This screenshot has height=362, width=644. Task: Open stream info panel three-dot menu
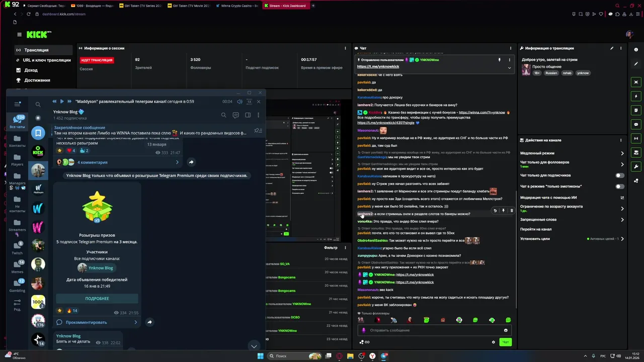(x=621, y=48)
